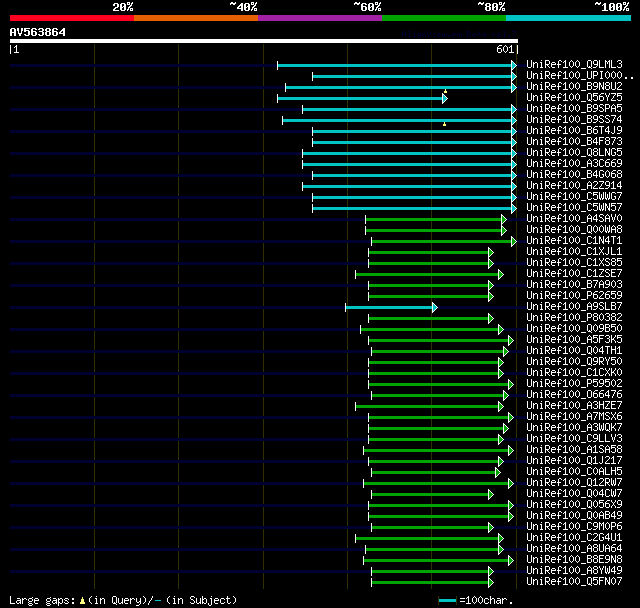The image size is (640, 608).
Task: Click the UniRef100_C0ALH5 label
Action: tap(574, 472)
